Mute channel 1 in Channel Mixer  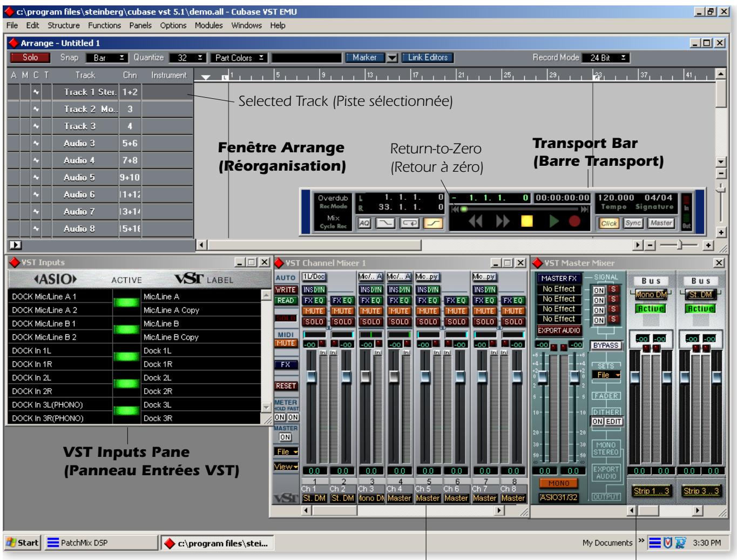coord(313,311)
